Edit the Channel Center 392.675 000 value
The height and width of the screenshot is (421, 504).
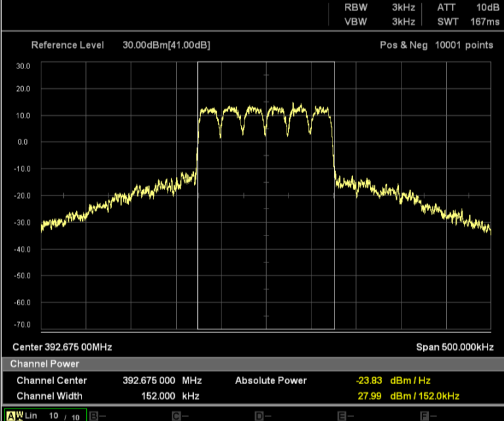[149, 380]
